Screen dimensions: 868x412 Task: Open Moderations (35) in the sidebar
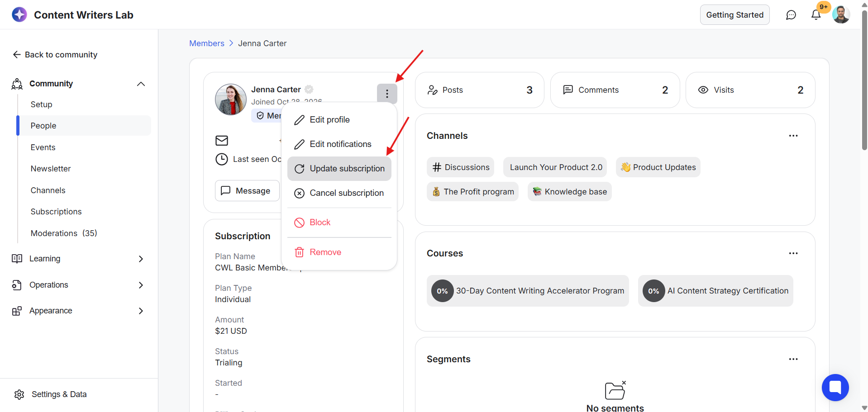coord(64,233)
